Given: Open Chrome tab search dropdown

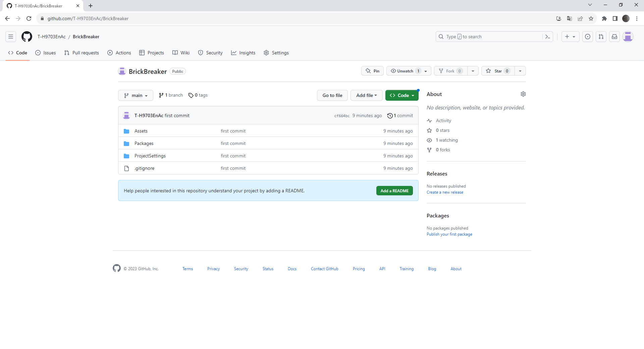Looking at the screenshot, I should coord(590,5).
